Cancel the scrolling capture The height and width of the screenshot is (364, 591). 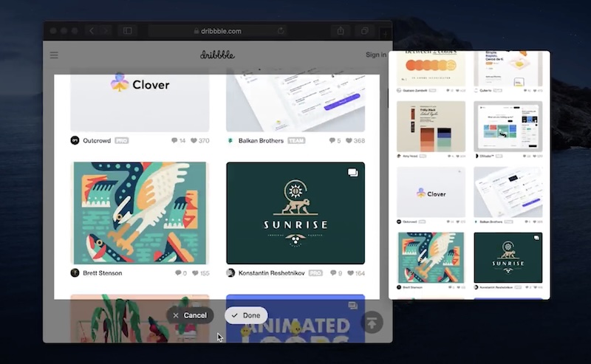[x=190, y=315]
